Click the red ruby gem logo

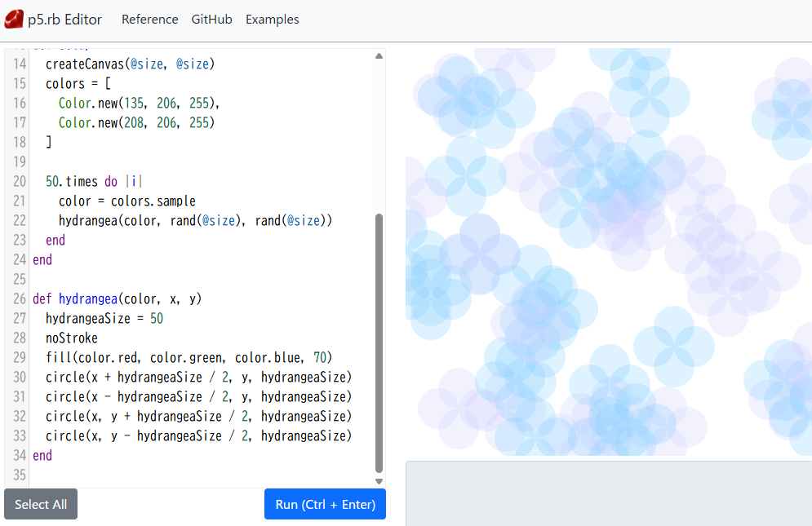point(14,19)
